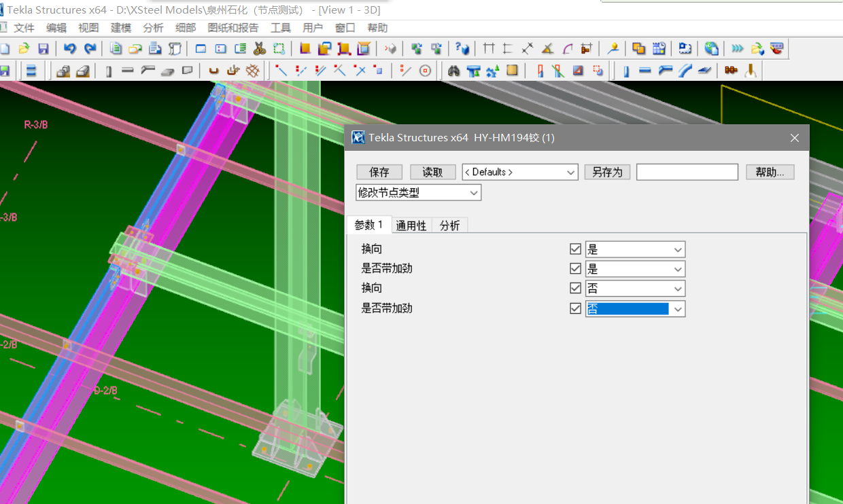Screen dimensions: 843x504
Task: Click the triple-arrow icon in the toolbar
Action: click(x=738, y=48)
